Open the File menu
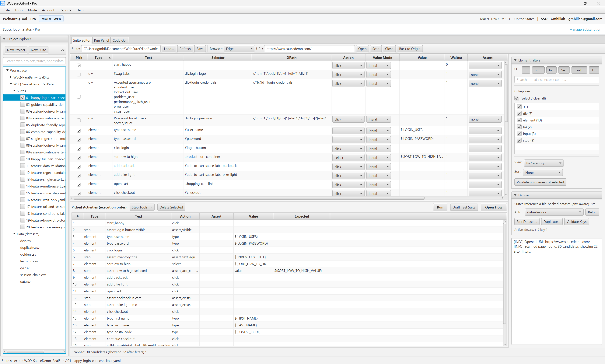This screenshot has width=605, height=364. click(7, 10)
